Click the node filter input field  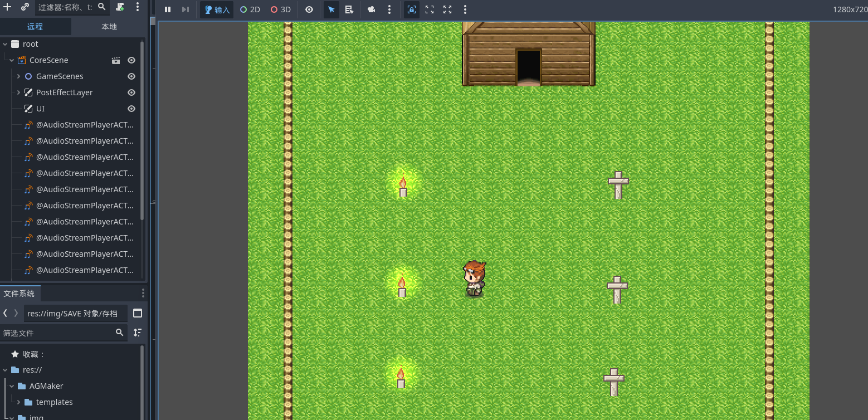[x=65, y=7]
